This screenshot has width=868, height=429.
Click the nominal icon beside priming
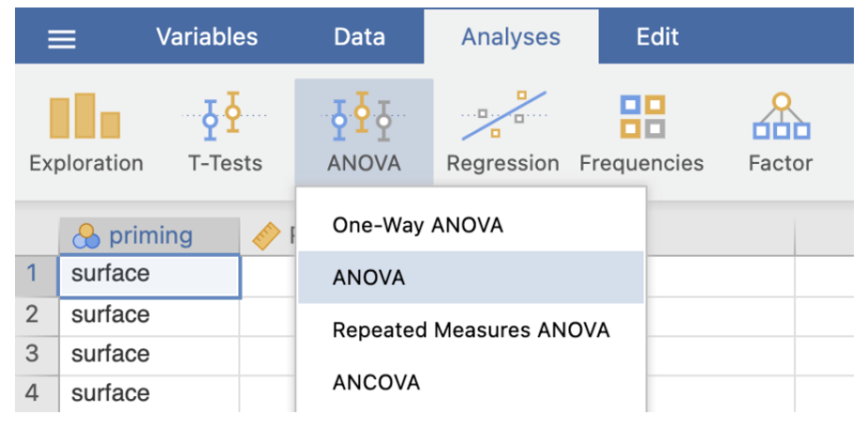point(86,237)
